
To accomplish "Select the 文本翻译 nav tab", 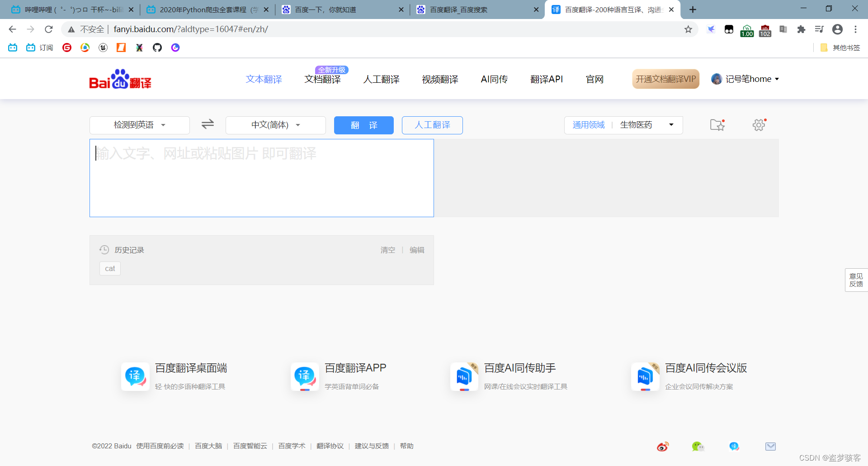I will pos(264,79).
